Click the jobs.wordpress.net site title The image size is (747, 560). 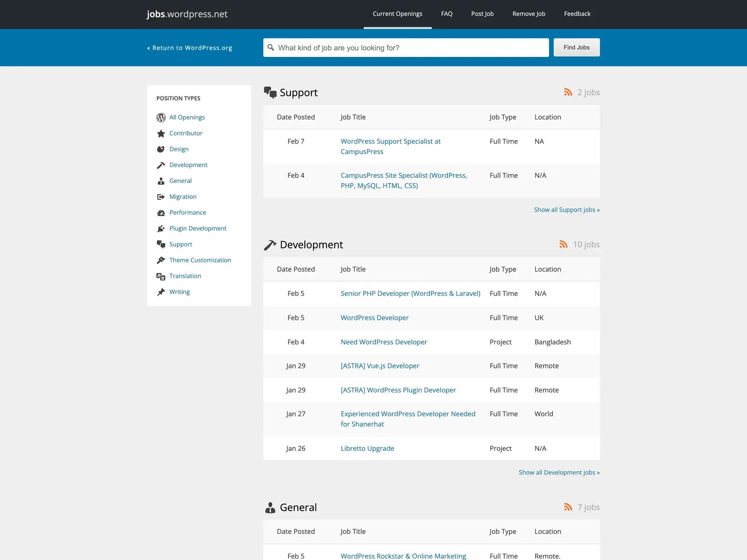point(187,14)
